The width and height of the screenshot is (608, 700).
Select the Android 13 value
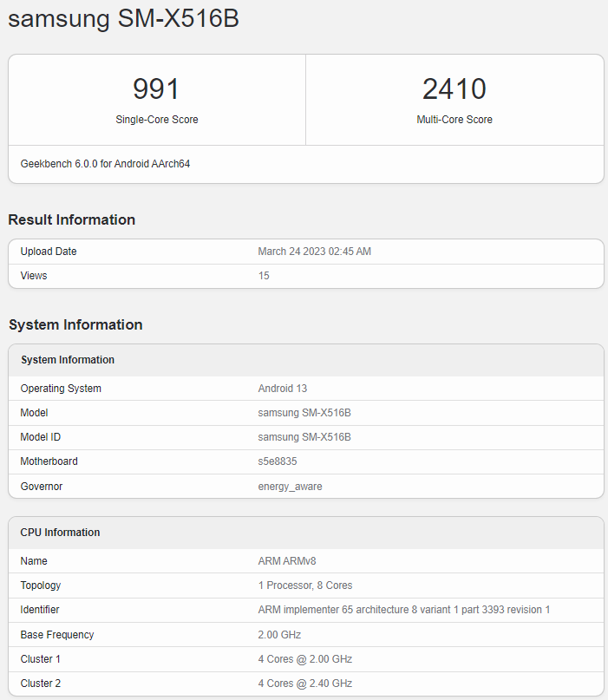pyautogui.click(x=283, y=389)
